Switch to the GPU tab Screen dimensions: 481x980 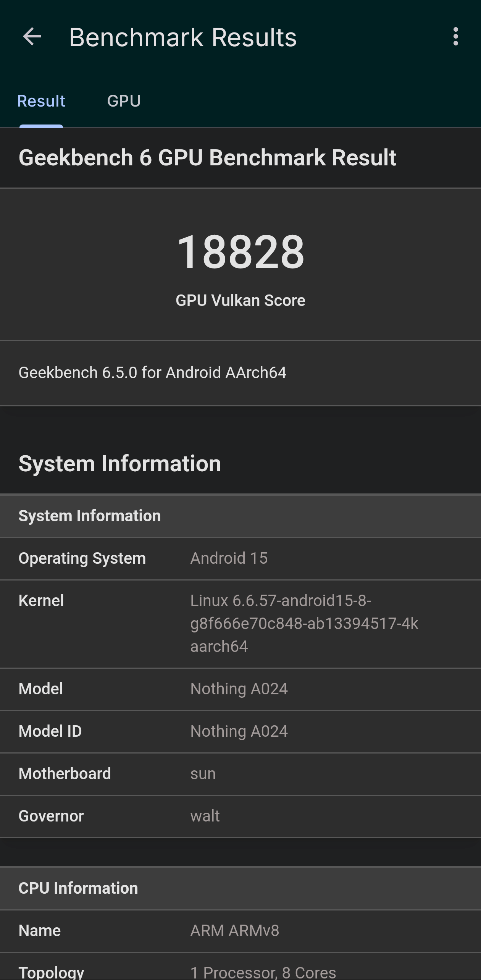[124, 101]
